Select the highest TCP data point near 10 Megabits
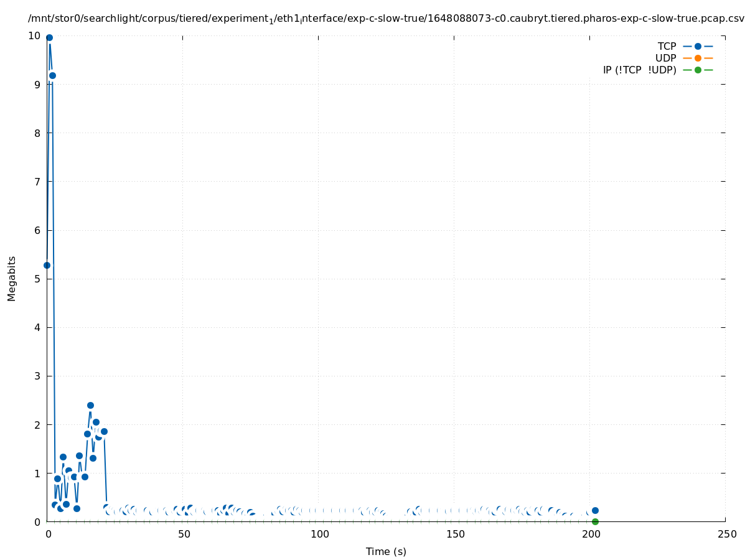 49,38
